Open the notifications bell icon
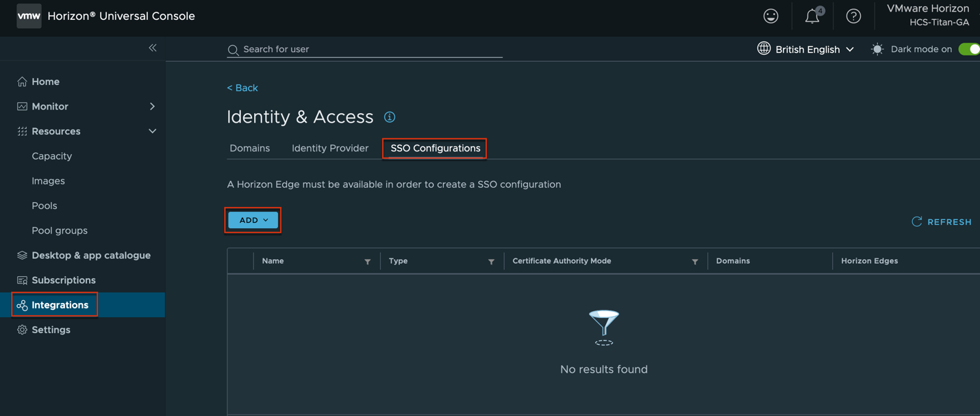The image size is (980, 416). (x=813, y=16)
